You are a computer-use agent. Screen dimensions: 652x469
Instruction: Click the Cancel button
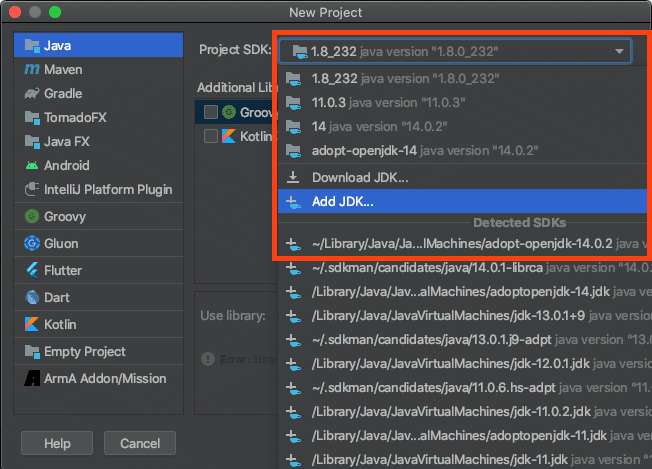point(140,443)
